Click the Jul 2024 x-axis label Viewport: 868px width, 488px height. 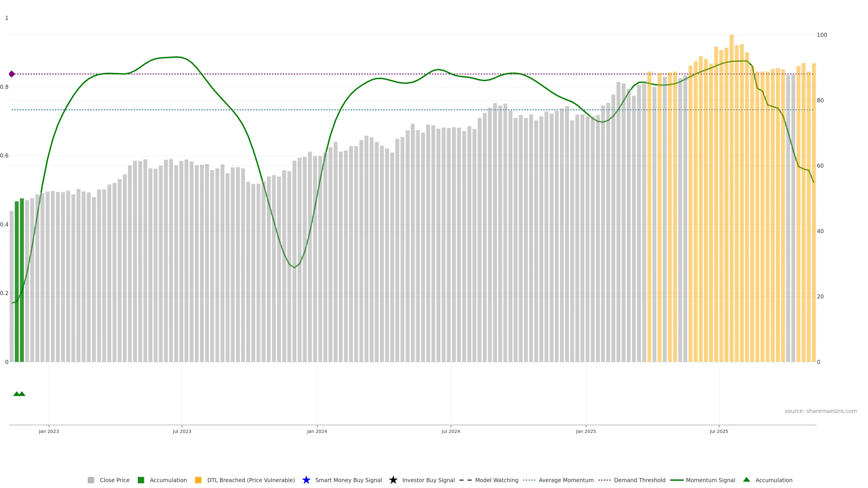[x=451, y=432]
